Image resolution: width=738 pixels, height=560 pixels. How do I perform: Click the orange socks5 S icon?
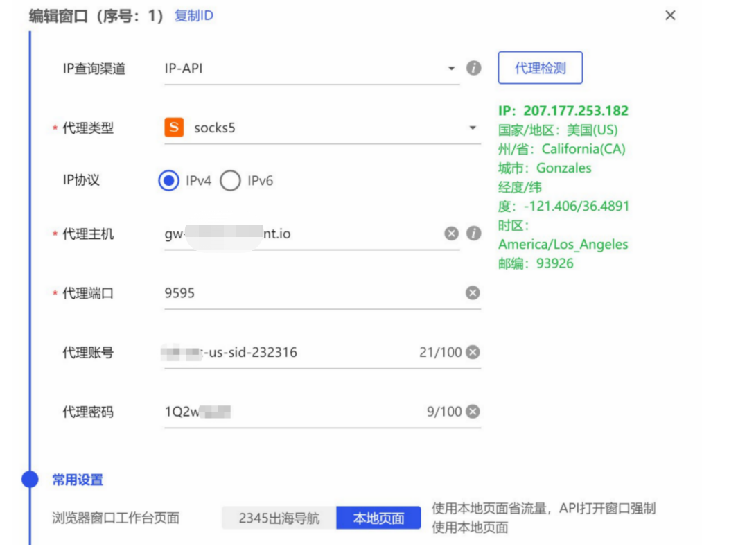[x=174, y=127]
